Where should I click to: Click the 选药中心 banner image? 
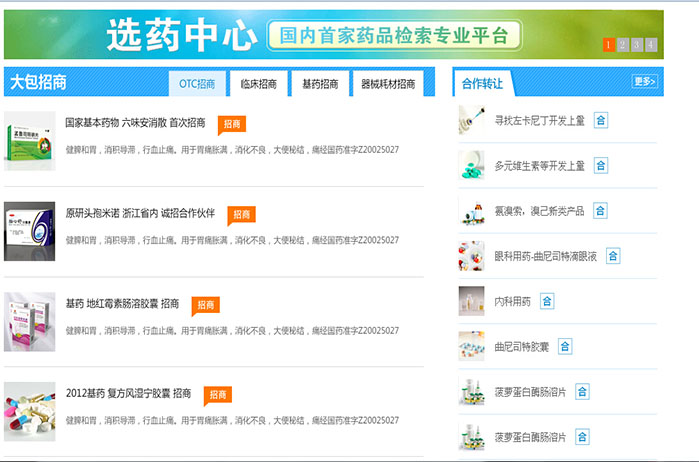point(300,35)
